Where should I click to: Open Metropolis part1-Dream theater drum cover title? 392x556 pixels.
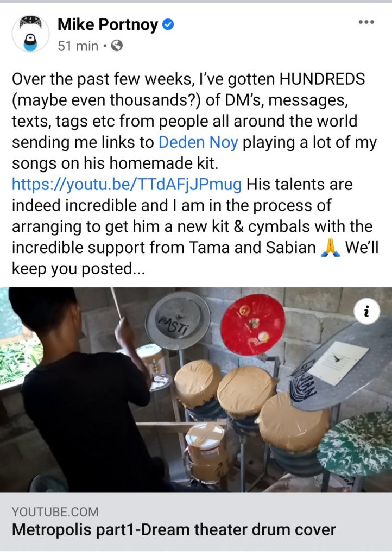point(174,530)
